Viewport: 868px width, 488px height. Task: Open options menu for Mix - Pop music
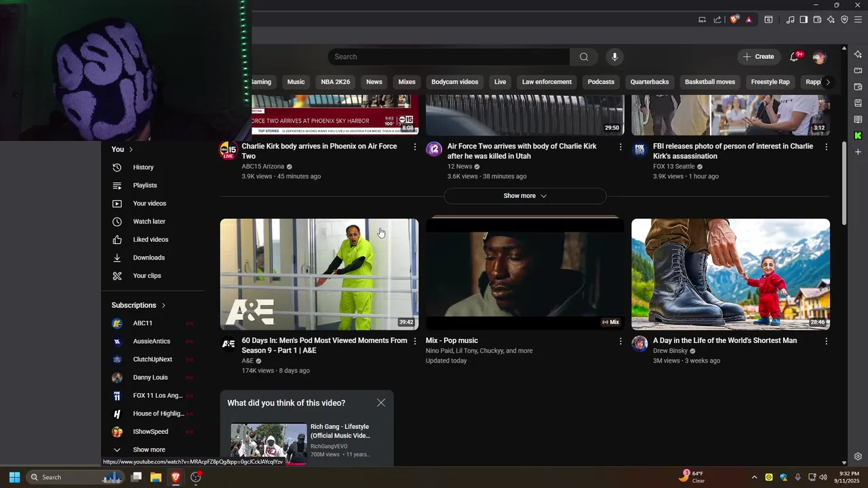(x=620, y=342)
